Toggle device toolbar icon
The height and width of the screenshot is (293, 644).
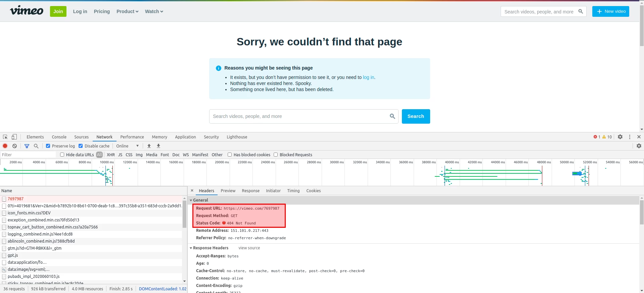point(14,137)
